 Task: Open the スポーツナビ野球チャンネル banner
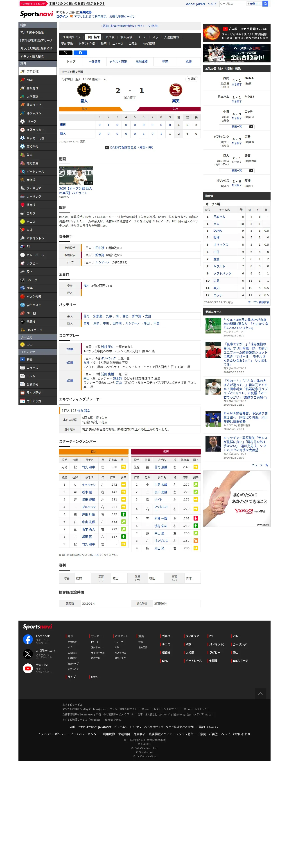pos(237,33)
